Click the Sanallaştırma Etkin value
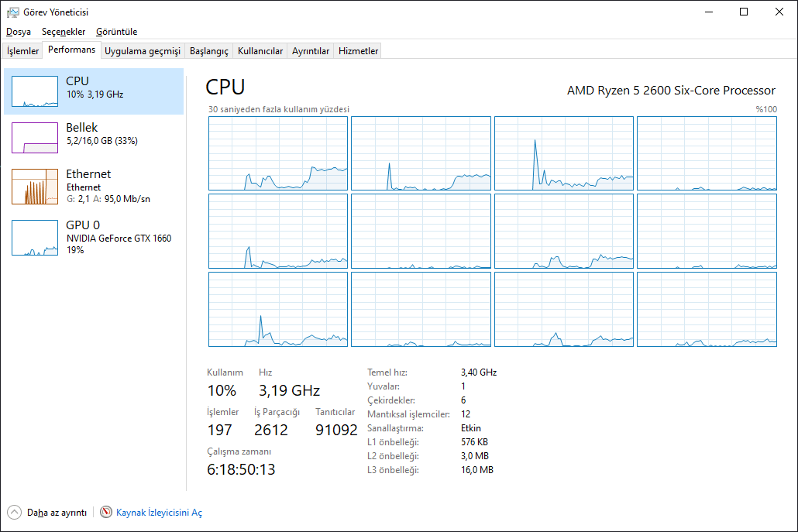 (471, 428)
